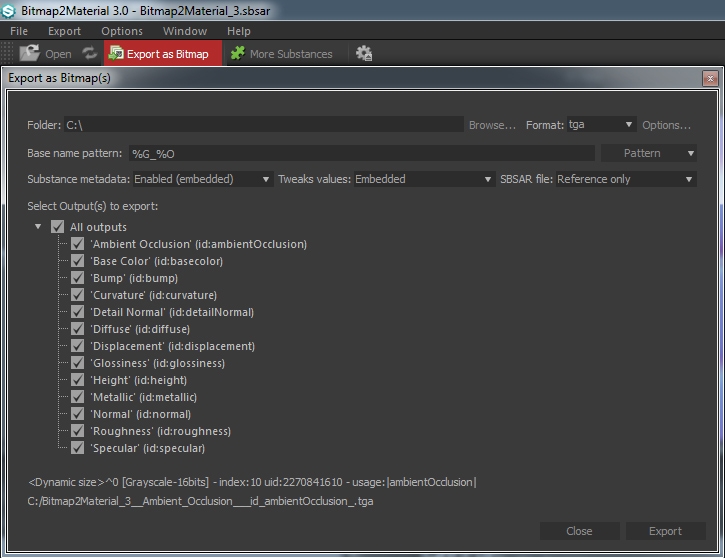
Task: Uncheck the 'Metallic' output
Action: coord(77,397)
